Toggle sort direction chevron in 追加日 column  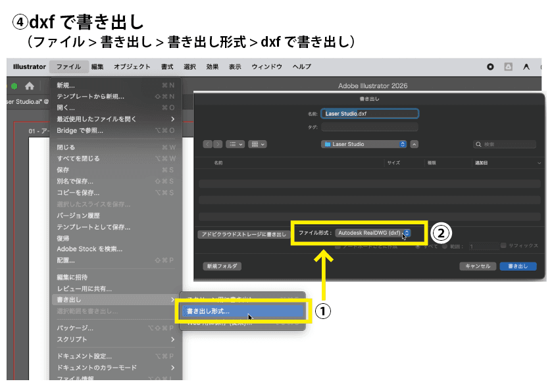[x=539, y=163]
